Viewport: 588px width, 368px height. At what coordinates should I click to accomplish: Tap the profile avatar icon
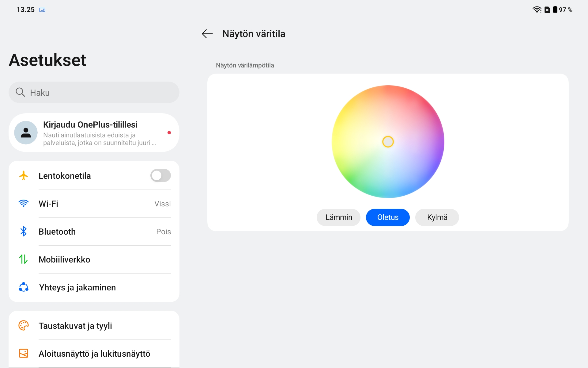pyautogui.click(x=26, y=132)
